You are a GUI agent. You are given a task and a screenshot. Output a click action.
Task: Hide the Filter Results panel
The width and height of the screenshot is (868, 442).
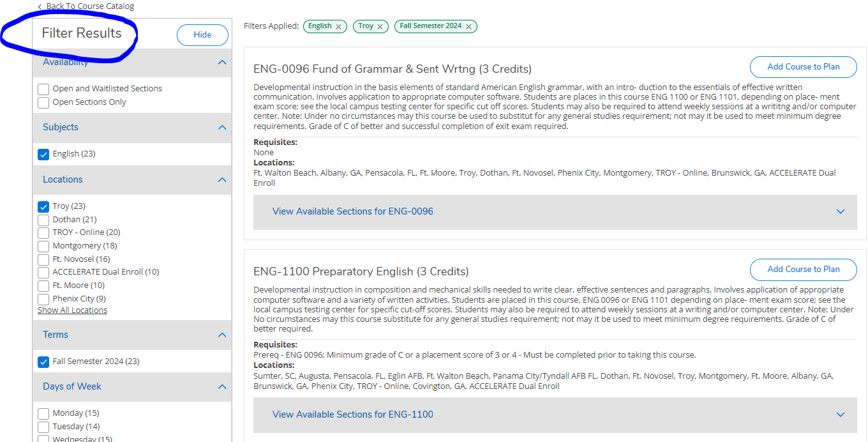pos(202,34)
